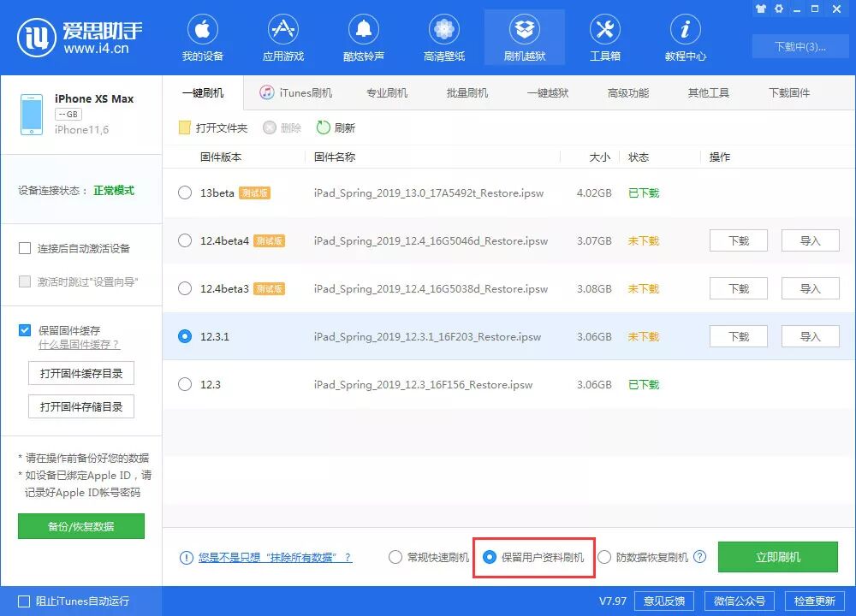Switch to 高级功能 tab

click(x=627, y=93)
